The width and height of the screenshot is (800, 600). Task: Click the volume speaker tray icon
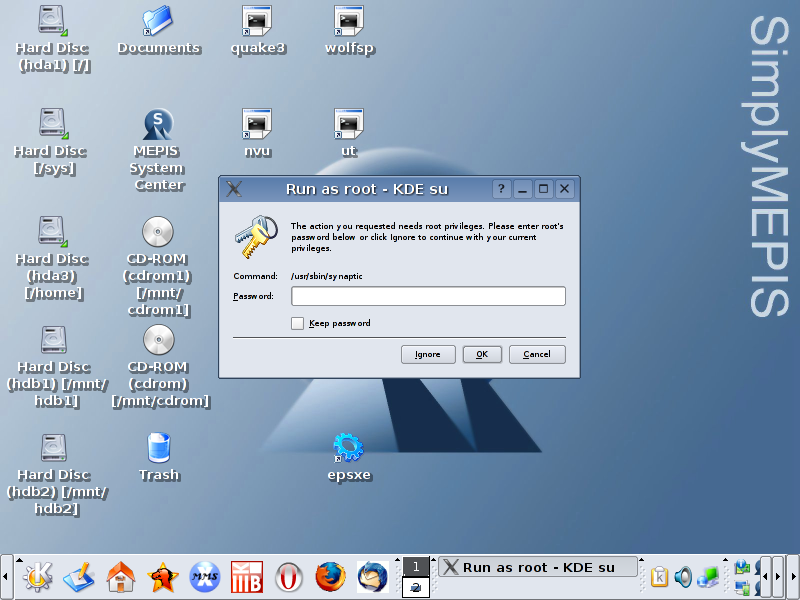(684, 576)
